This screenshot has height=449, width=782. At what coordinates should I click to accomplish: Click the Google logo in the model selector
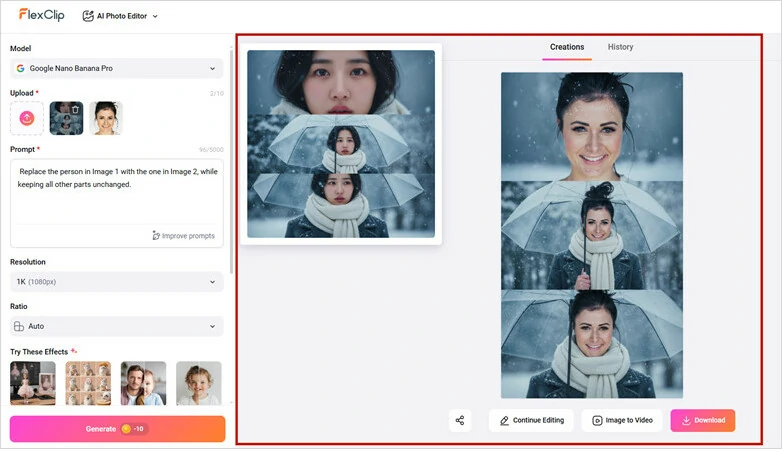tap(20, 68)
